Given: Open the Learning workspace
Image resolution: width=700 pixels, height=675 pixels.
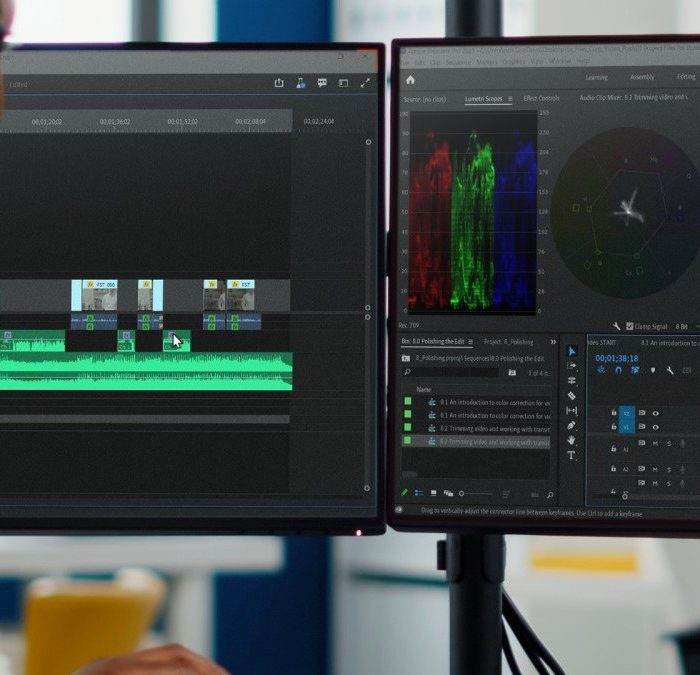Looking at the screenshot, I should click(596, 77).
